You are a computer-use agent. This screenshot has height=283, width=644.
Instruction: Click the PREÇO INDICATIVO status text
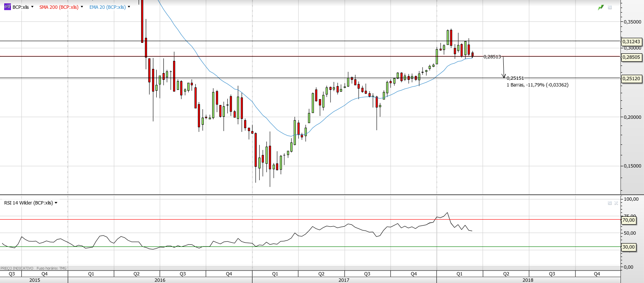click(17, 268)
